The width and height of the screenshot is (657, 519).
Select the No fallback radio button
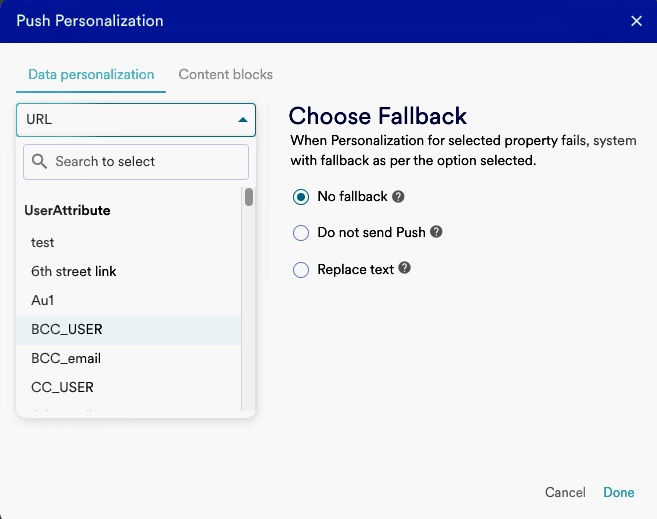[301, 197]
